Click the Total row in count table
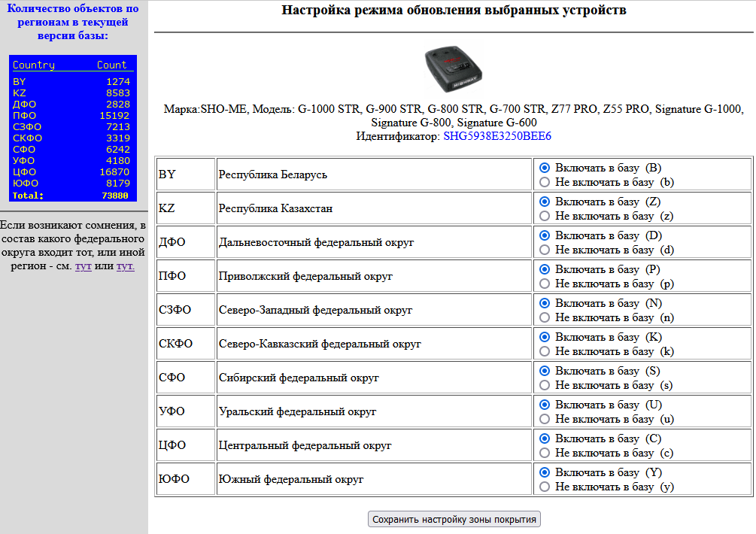The height and width of the screenshot is (534, 756). pos(72,196)
